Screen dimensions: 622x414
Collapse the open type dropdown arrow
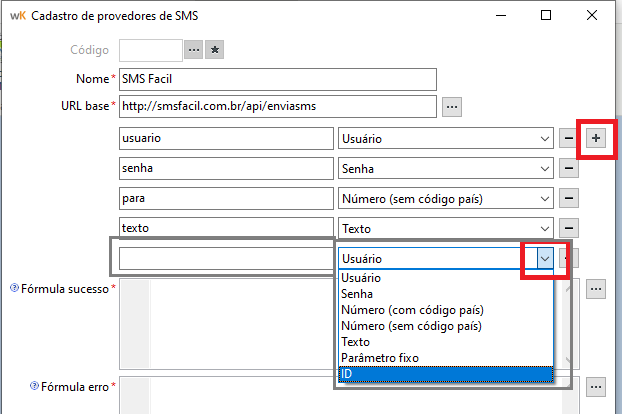click(545, 258)
